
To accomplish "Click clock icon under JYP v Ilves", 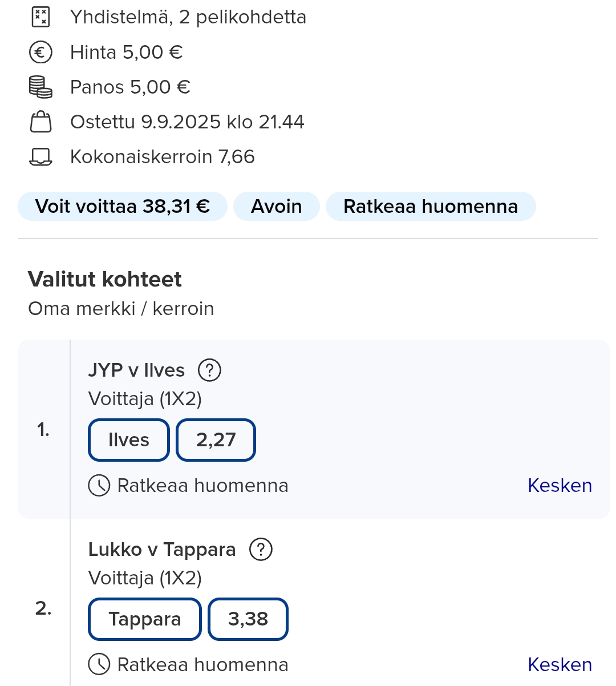I will pyautogui.click(x=99, y=486).
